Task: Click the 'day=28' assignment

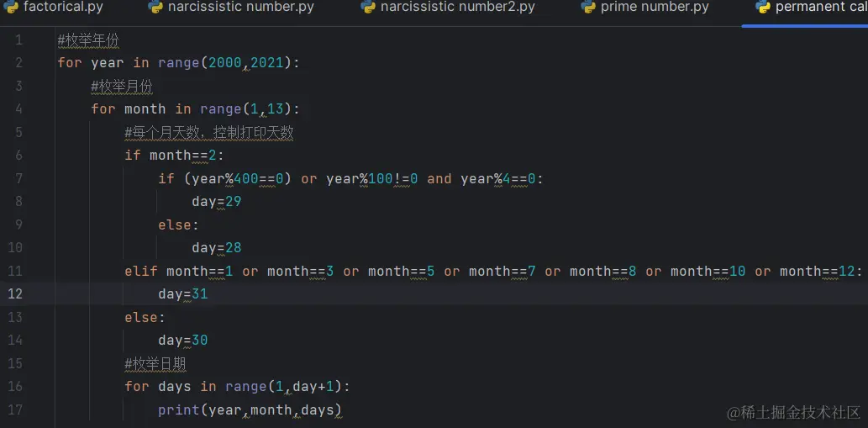Action: (217, 247)
